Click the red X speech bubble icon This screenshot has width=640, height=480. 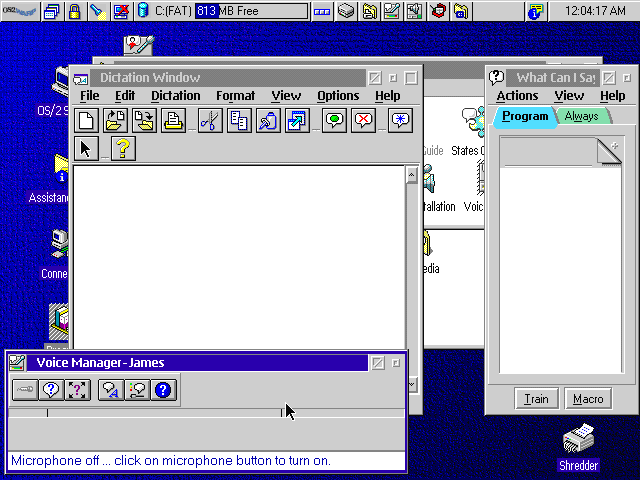363,121
